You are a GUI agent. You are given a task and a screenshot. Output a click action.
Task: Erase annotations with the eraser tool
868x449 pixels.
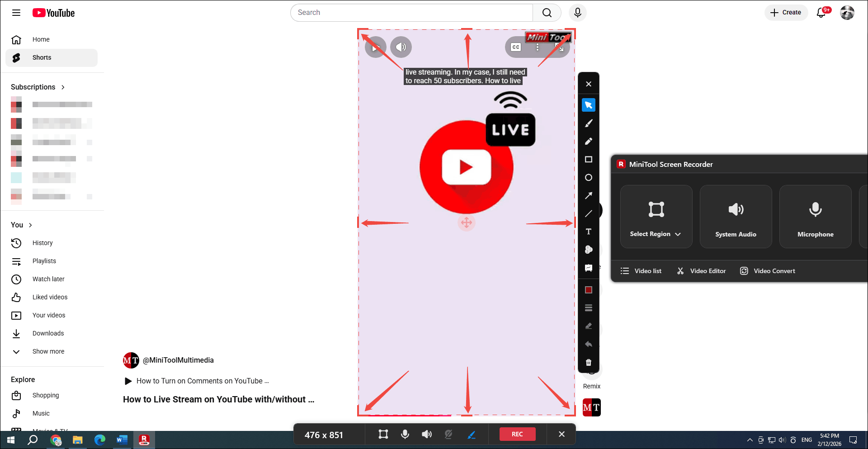(x=589, y=326)
